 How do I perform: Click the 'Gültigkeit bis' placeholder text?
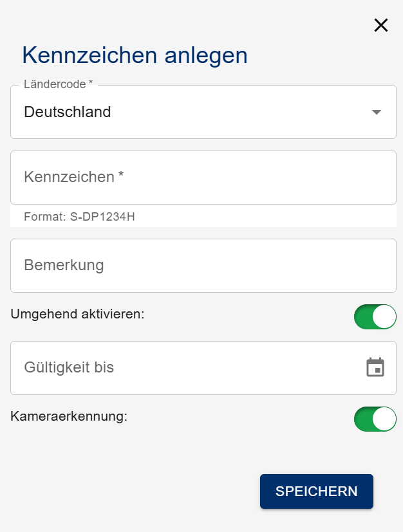click(x=69, y=367)
